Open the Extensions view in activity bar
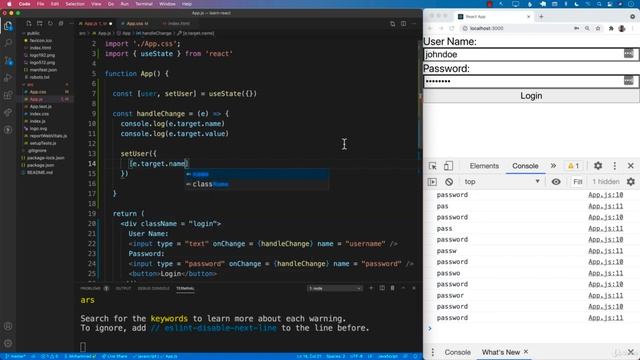The width and height of the screenshot is (640, 360). click(8, 95)
